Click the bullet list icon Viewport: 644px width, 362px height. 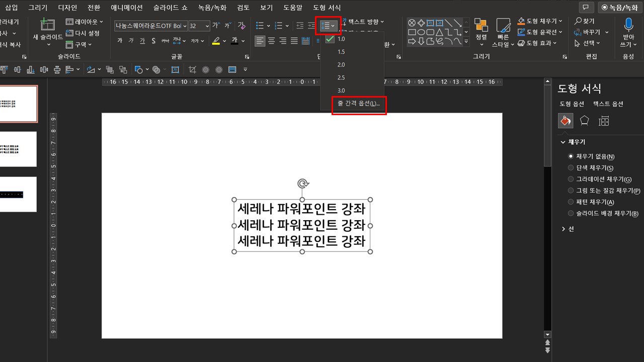click(x=260, y=25)
